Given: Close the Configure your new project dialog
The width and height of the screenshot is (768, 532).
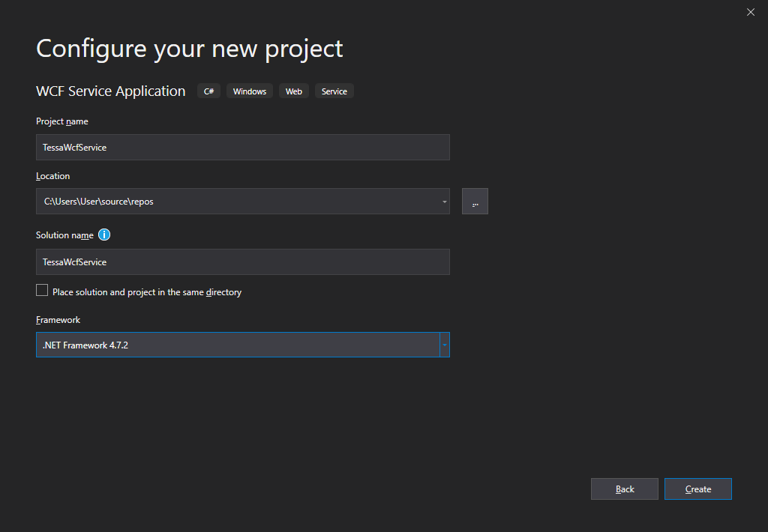Looking at the screenshot, I should coord(751,12).
